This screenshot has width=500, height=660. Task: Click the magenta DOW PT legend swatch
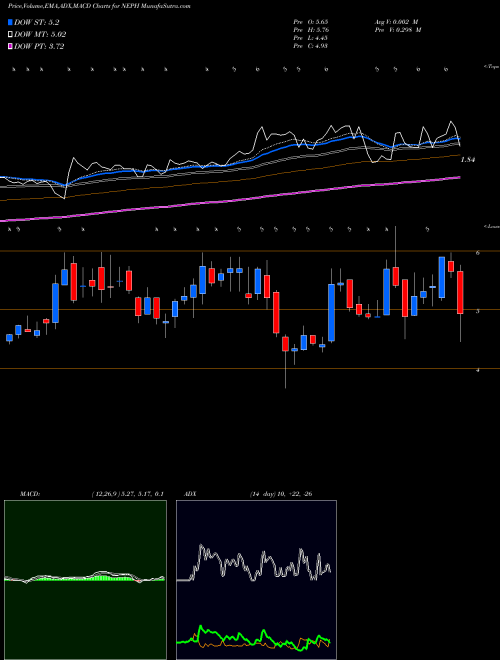(11, 46)
